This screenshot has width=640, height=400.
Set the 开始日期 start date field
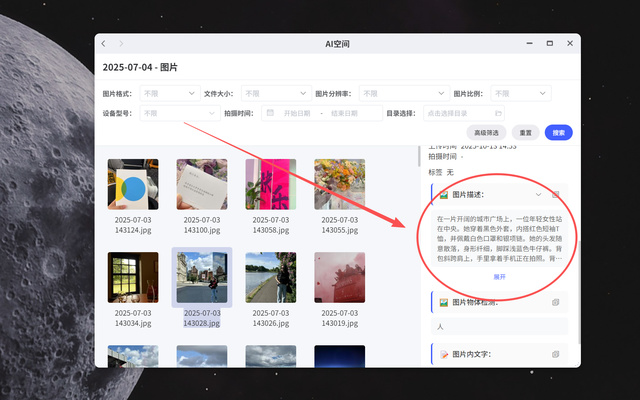point(297,113)
